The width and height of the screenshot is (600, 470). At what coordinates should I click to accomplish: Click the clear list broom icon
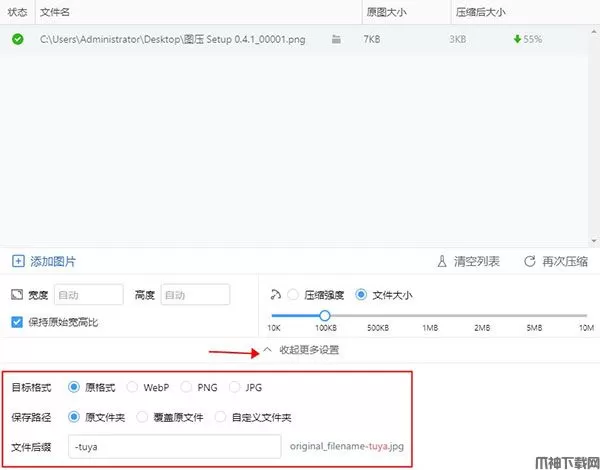441,261
